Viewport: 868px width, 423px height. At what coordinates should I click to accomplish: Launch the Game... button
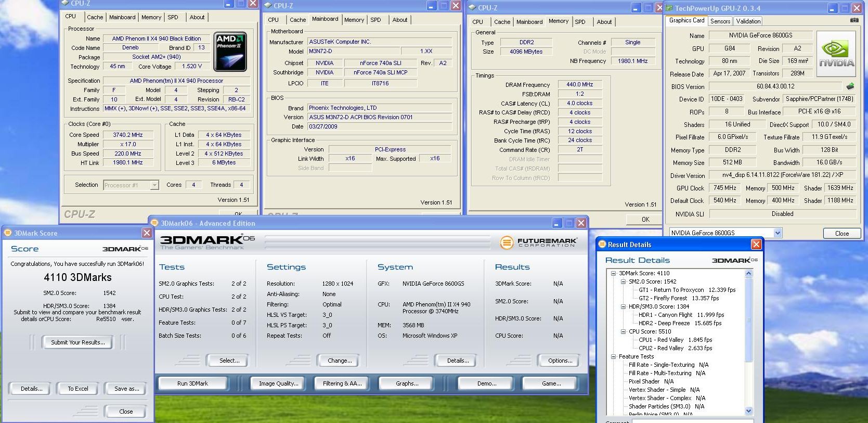coord(551,383)
